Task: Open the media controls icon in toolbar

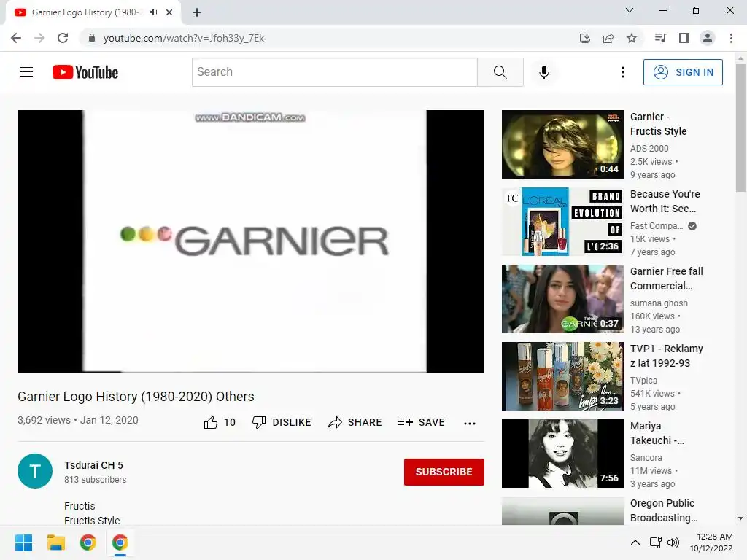Action: click(x=660, y=38)
